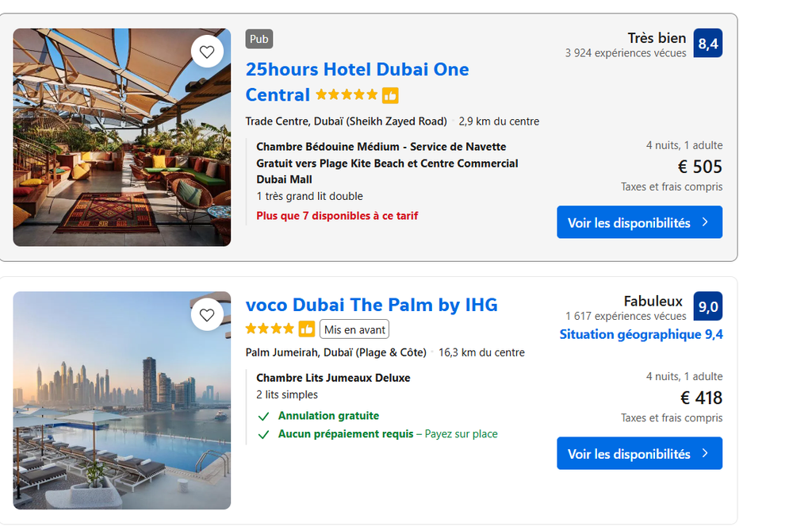Click the 8,4 review score badge

tap(708, 43)
